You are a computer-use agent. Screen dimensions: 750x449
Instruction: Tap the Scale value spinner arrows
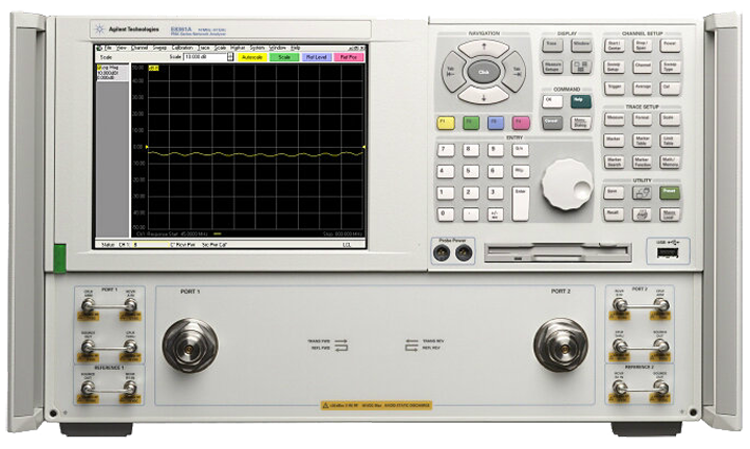coord(231,57)
